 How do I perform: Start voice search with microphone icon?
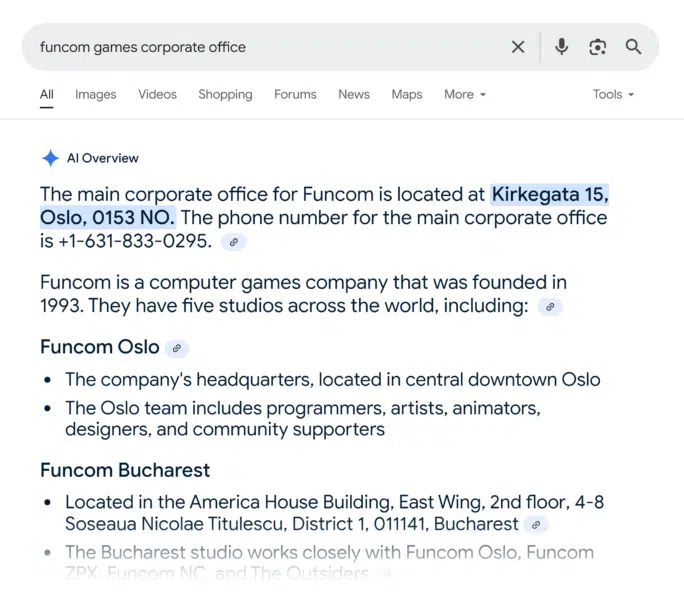(x=561, y=47)
